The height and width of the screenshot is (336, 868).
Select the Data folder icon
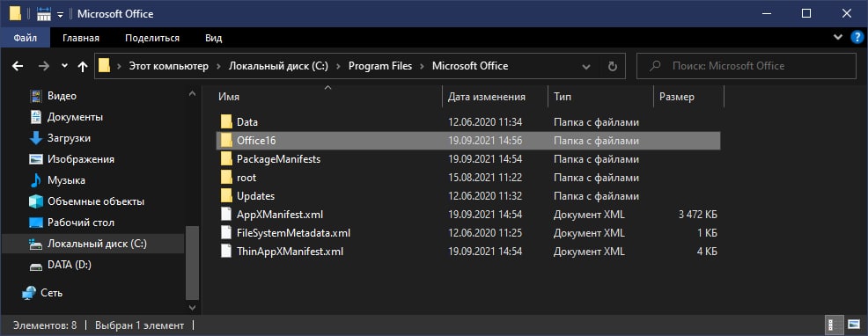pyautogui.click(x=226, y=121)
